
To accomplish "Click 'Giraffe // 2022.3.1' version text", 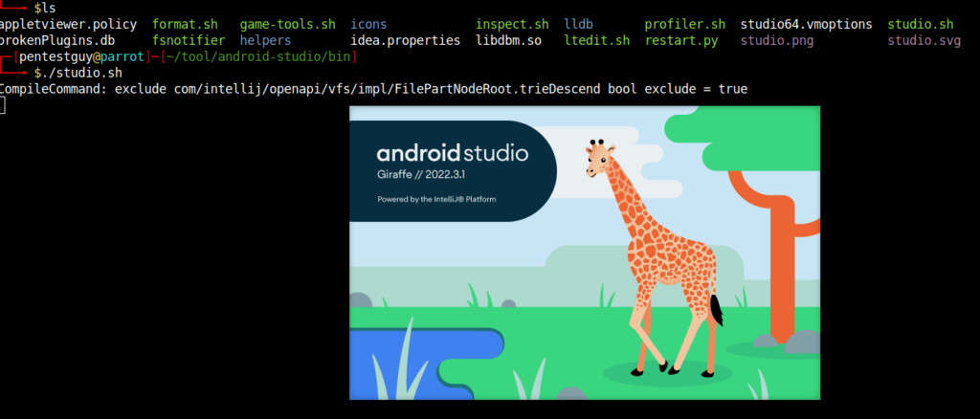I will (419, 175).
